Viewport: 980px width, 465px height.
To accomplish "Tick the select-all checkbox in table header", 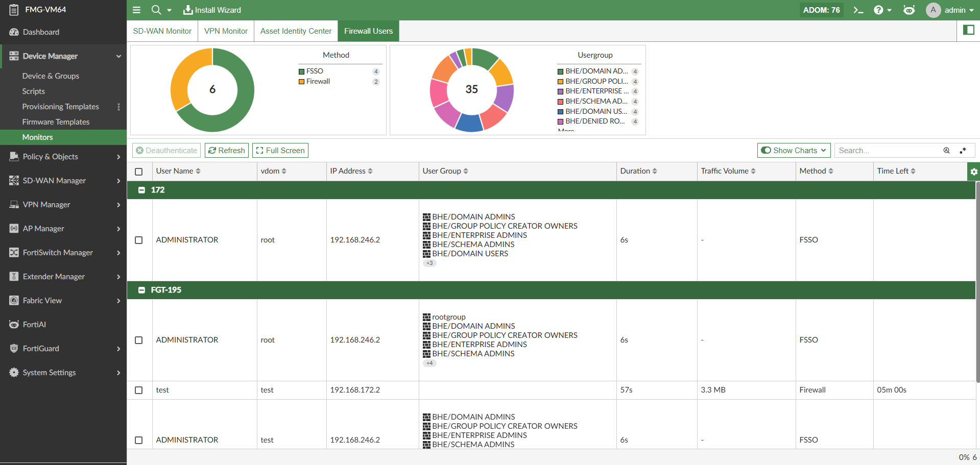I will tap(138, 172).
